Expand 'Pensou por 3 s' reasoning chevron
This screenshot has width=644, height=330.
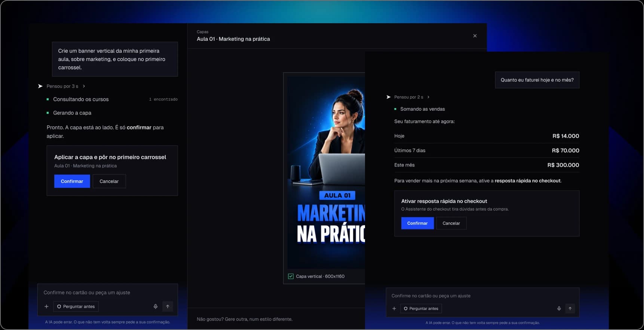pyautogui.click(x=84, y=86)
